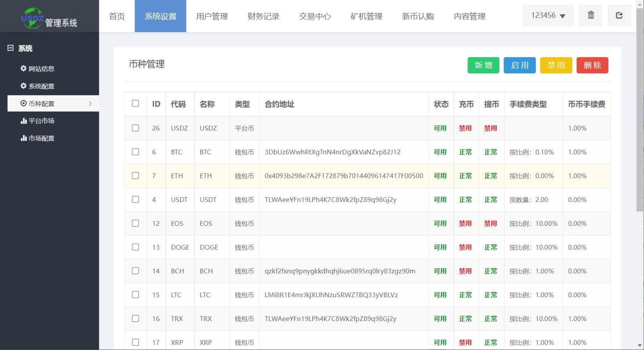
Task: Open the 123456 user dropdown
Action: point(548,16)
